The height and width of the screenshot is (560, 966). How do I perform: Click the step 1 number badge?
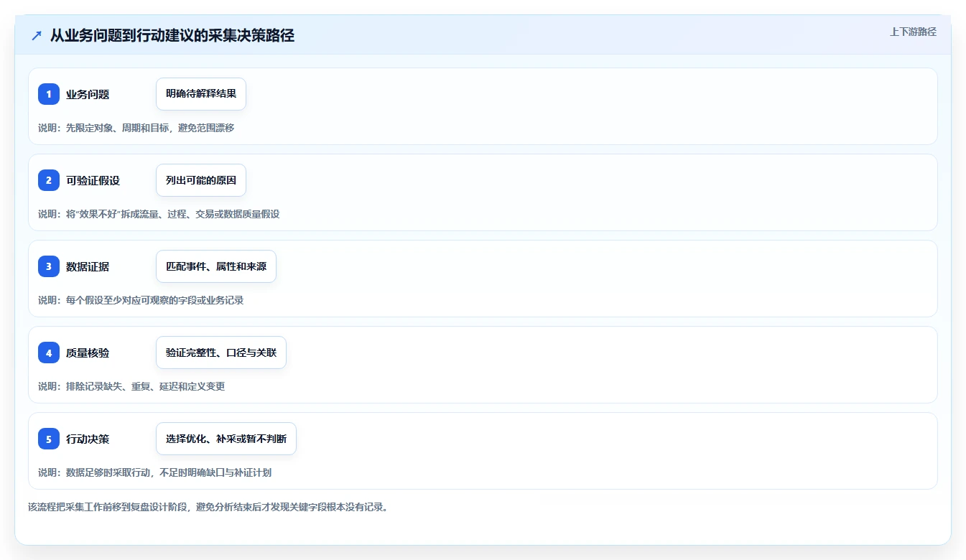pyautogui.click(x=49, y=94)
